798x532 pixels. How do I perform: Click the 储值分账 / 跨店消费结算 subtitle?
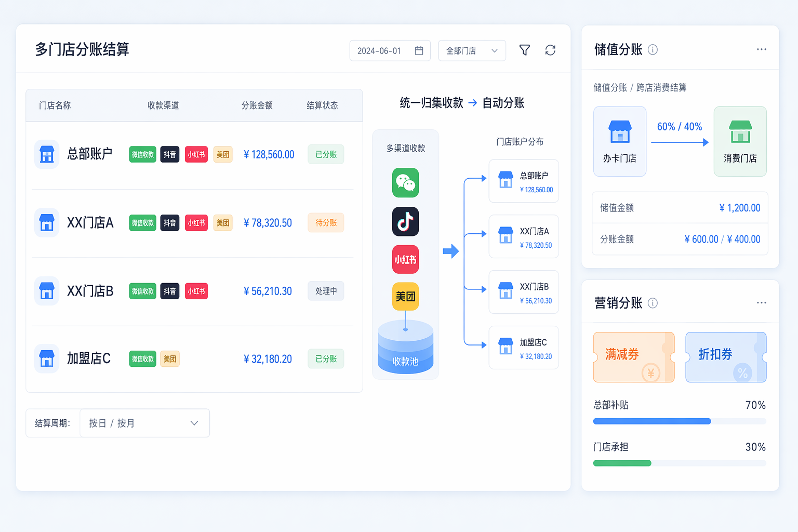tap(640, 87)
